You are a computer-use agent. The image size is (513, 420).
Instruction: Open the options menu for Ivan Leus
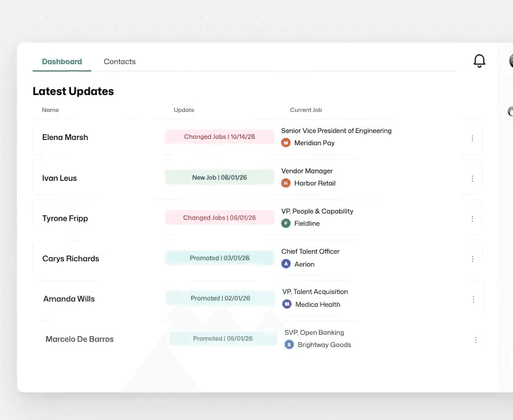tap(472, 178)
